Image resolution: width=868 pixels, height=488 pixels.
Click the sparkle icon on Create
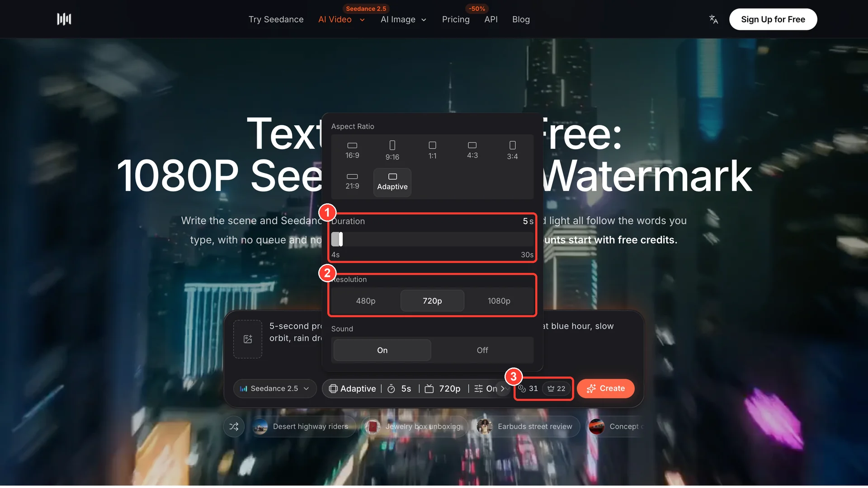(x=591, y=389)
